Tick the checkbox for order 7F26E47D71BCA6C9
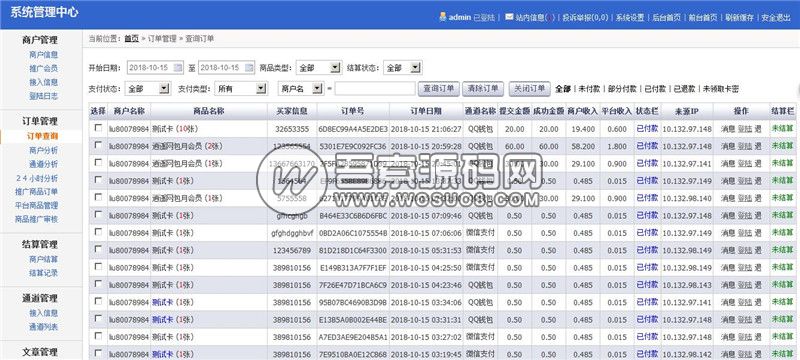 point(98,284)
